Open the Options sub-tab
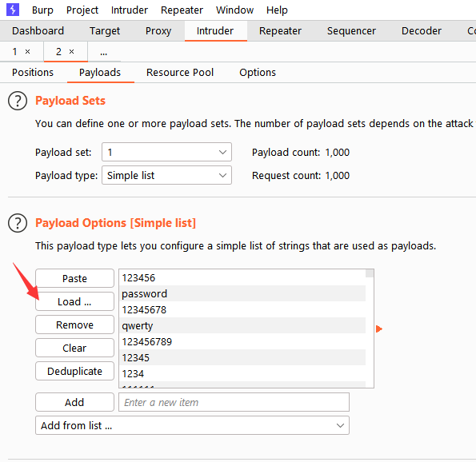 pos(258,73)
